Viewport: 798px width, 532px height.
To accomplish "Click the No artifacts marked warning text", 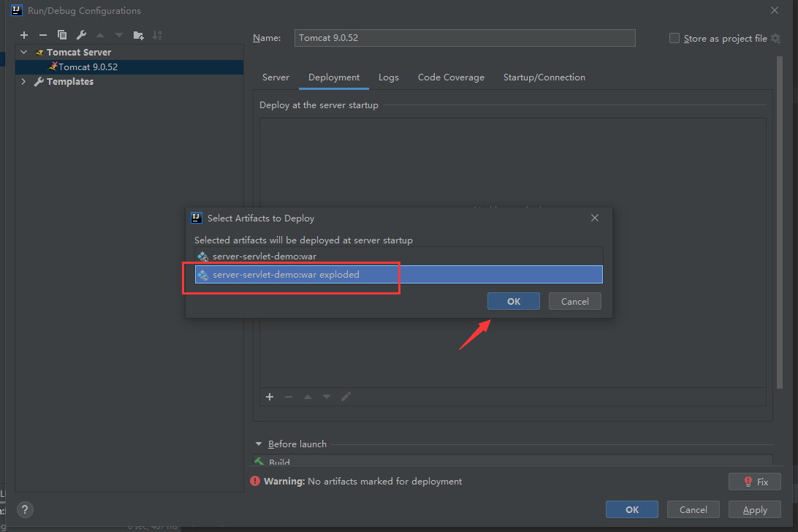I will 384,481.
